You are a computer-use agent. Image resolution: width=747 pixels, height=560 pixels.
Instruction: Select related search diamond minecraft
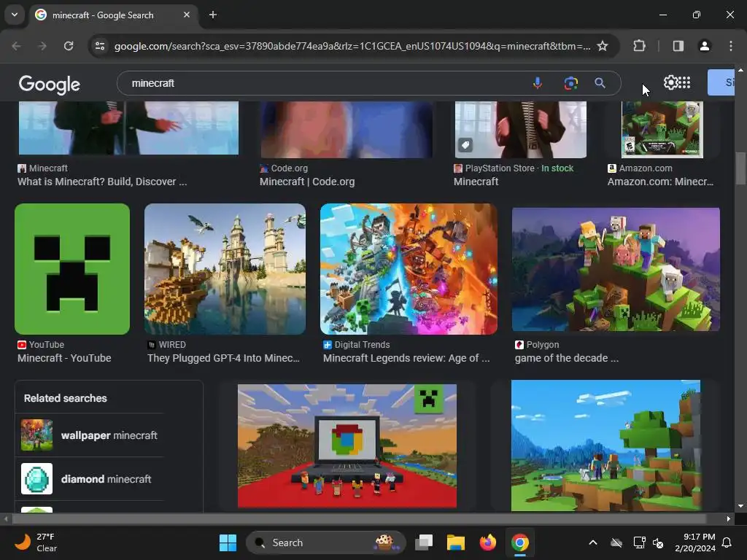coord(90,479)
